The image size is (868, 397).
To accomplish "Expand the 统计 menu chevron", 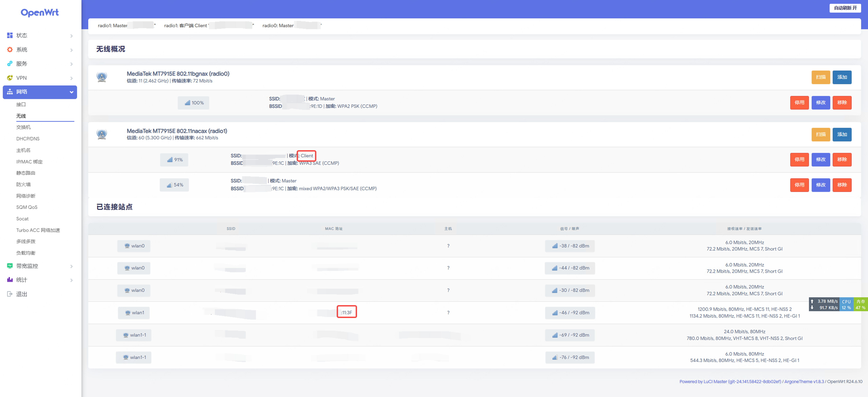I will point(71,280).
